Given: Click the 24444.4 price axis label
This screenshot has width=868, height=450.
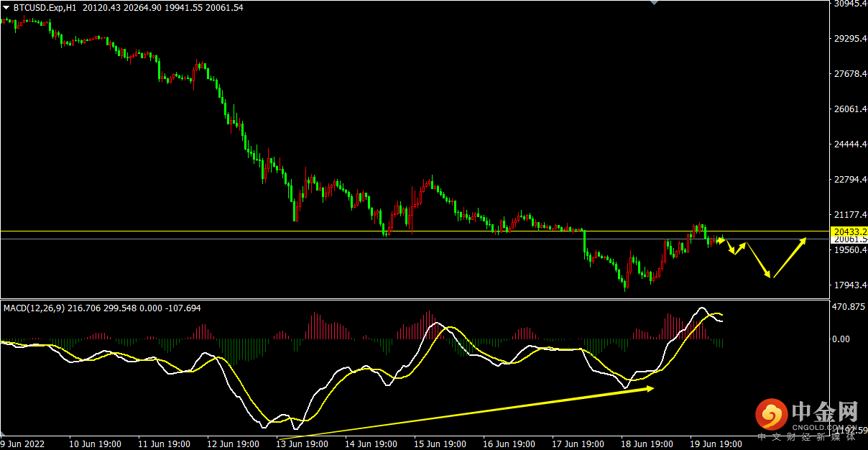Looking at the screenshot, I should [851, 144].
